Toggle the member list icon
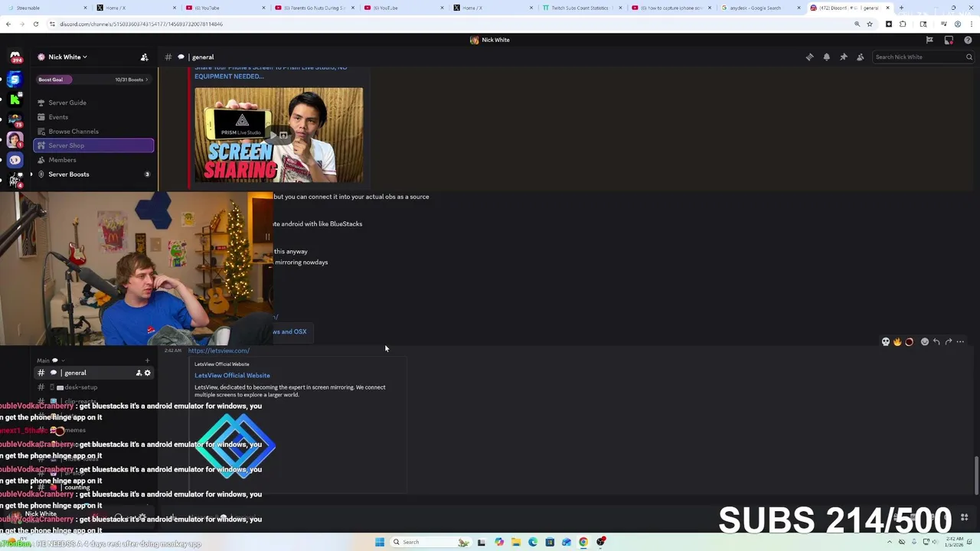 860,57
